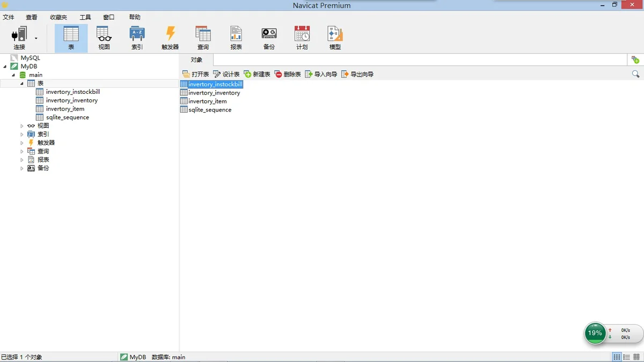Expand the 视图 views tree node
This screenshot has width=644, height=362.
tap(22, 126)
